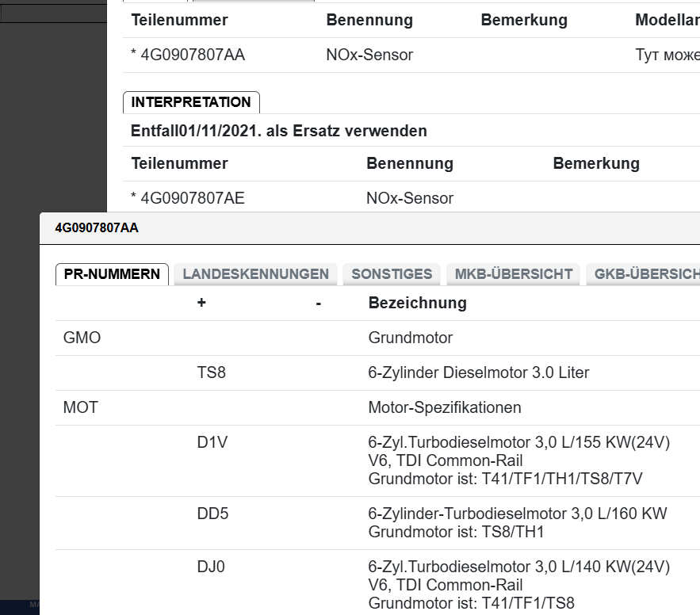This screenshot has width=700, height=615.
Task: Click the Bezeichnung column header
Action: pos(417,303)
